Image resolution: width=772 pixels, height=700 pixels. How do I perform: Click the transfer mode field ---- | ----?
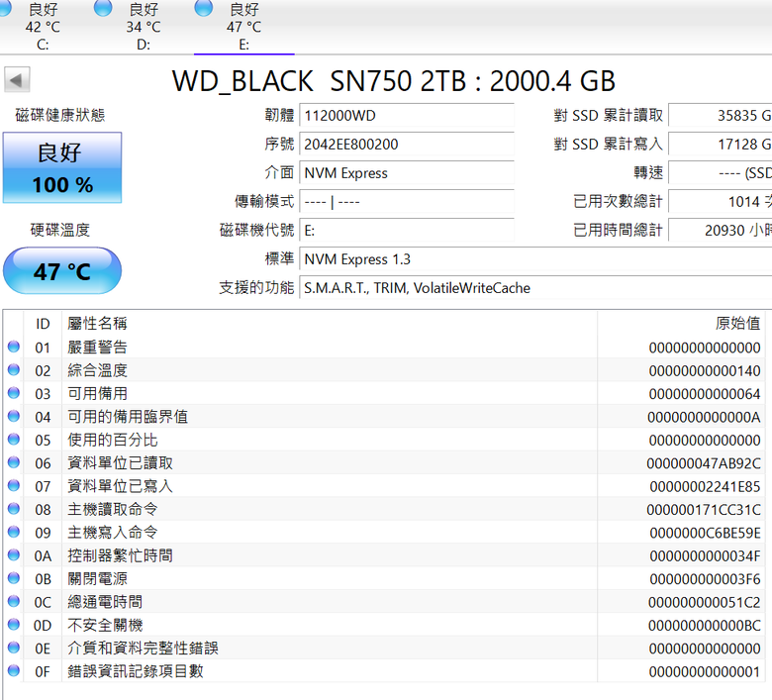[x=407, y=201]
